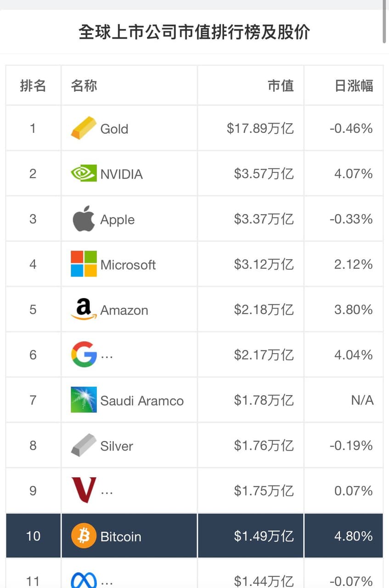389x588 pixels.
Task: Sort by 日涨幅 column header
Action: pyautogui.click(x=354, y=85)
